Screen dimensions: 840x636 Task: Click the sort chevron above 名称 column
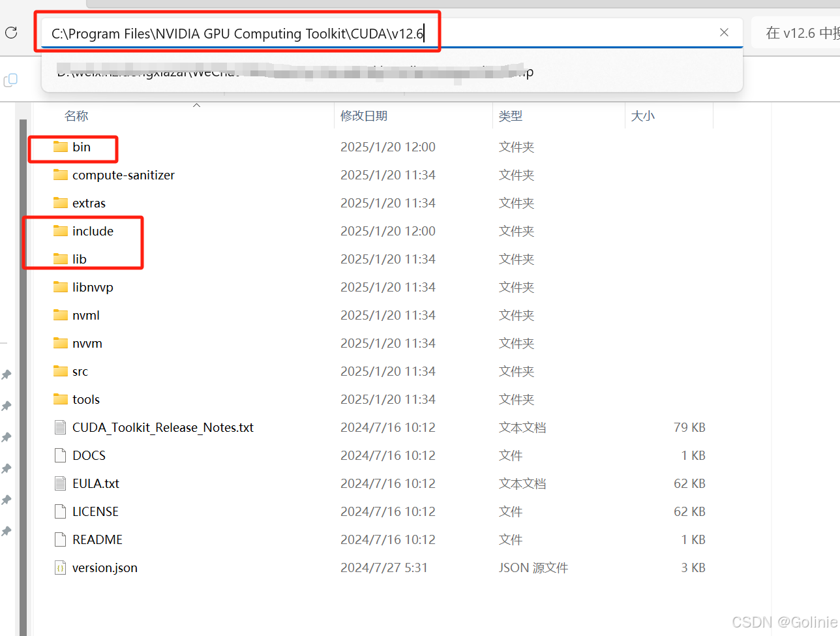196,105
